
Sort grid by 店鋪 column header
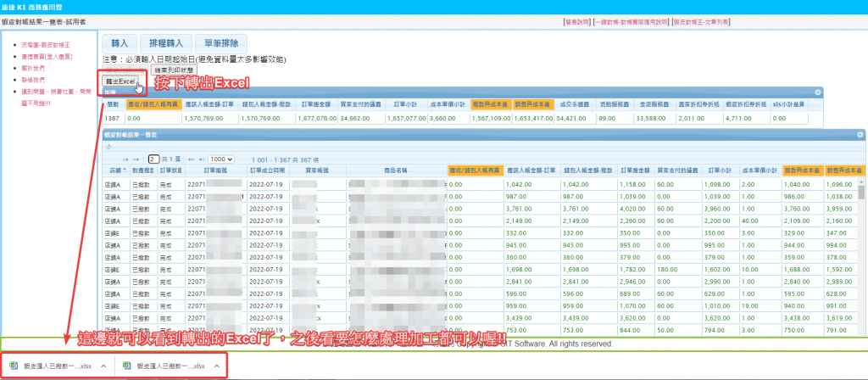pyautogui.click(x=113, y=170)
